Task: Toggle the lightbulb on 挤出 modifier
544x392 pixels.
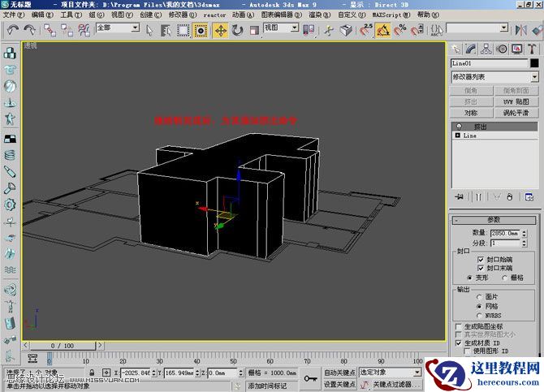Action: [x=459, y=127]
